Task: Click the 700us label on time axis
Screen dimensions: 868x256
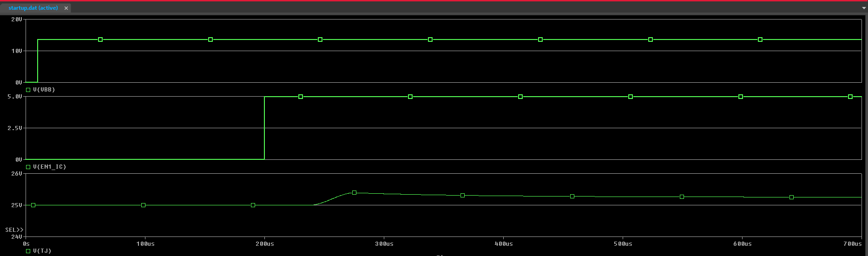Action: [853, 244]
